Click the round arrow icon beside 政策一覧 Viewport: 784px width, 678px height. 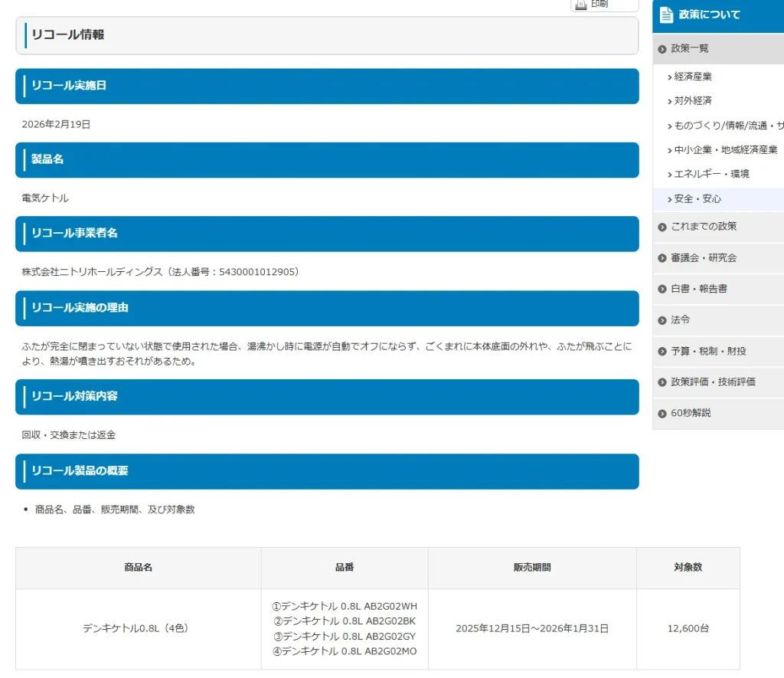662,49
